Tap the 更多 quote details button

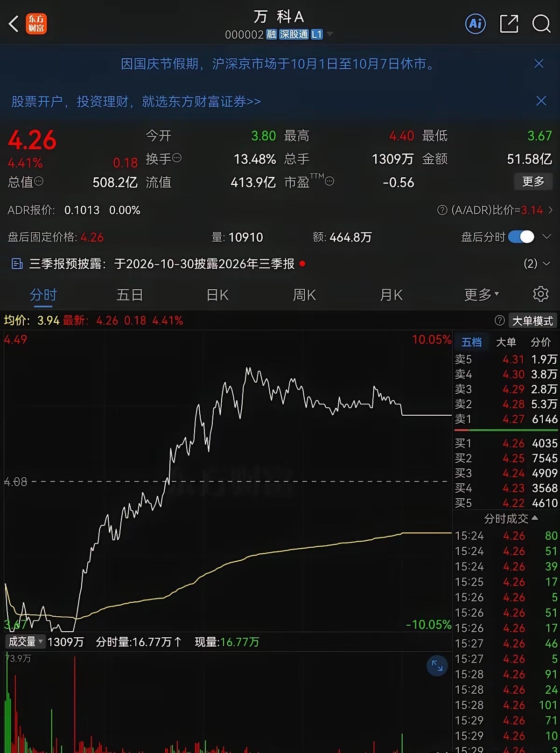click(x=533, y=181)
